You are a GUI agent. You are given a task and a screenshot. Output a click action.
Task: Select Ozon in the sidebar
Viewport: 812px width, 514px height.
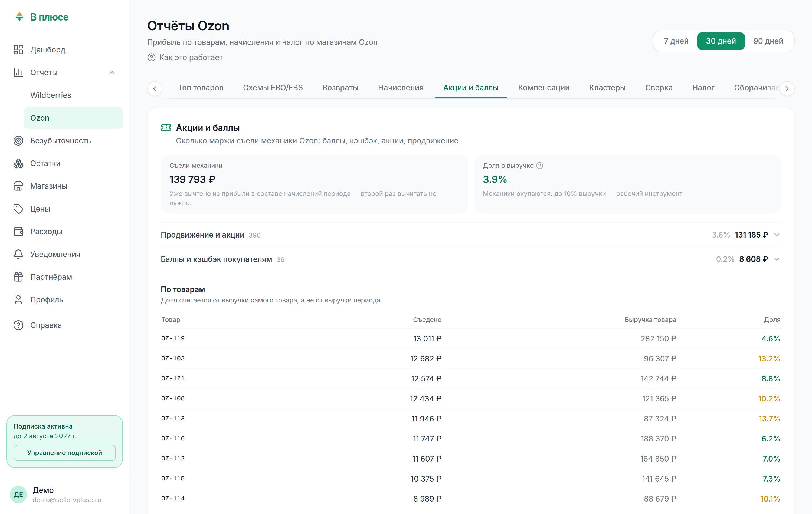point(73,118)
